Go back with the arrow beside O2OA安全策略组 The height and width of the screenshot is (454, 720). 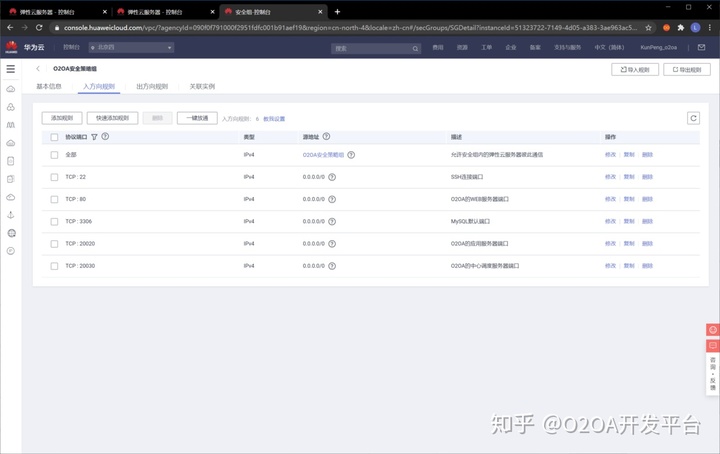[38, 68]
